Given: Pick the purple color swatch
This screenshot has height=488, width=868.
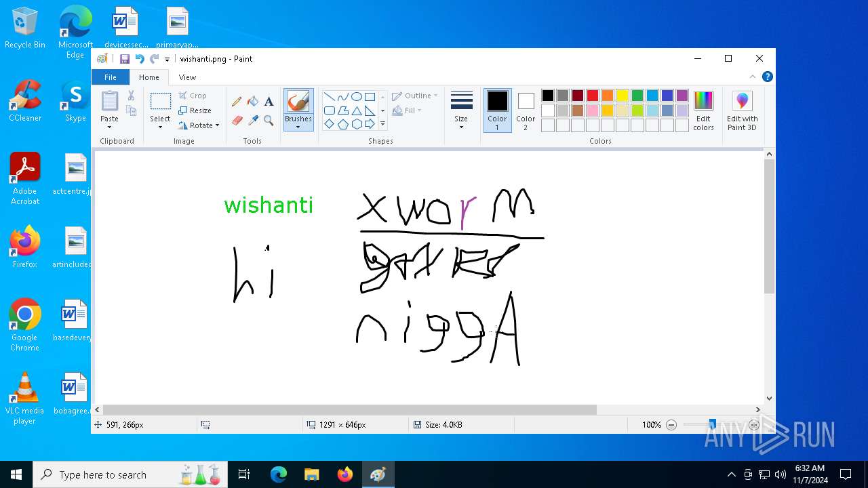Looking at the screenshot, I should [682, 96].
